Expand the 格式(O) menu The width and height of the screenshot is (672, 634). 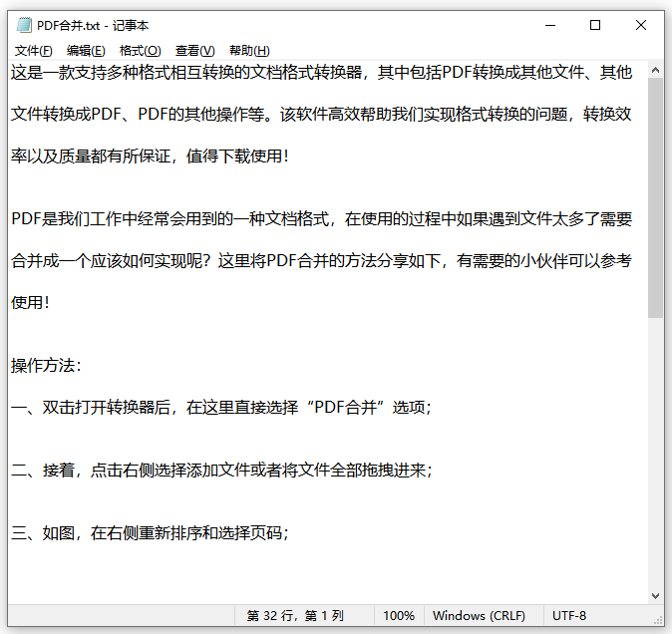[x=140, y=51]
